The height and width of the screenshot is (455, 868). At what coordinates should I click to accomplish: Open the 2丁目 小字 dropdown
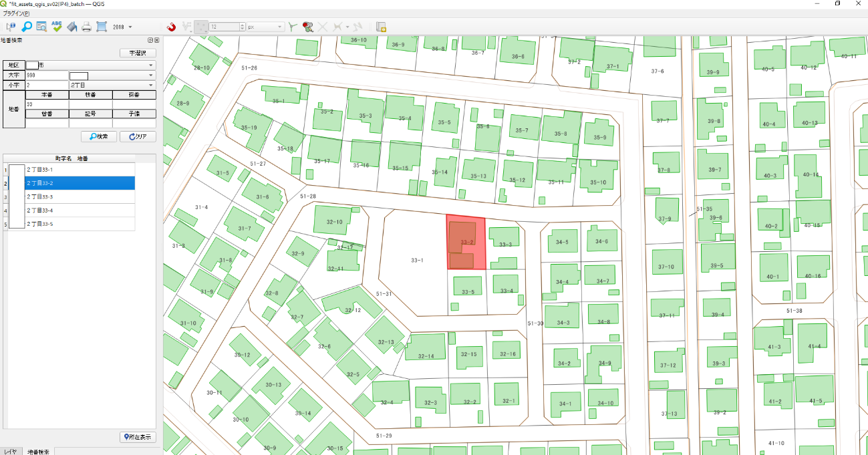[x=112, y=86]
